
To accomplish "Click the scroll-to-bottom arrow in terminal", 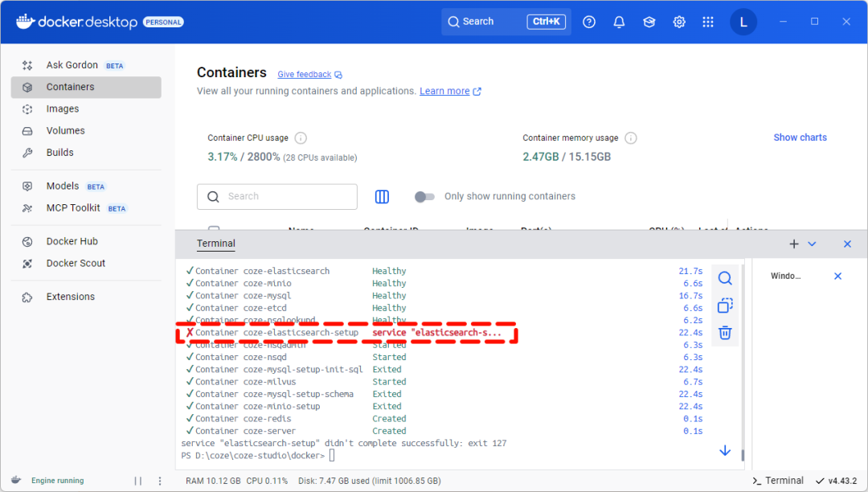I will [725, 451].
